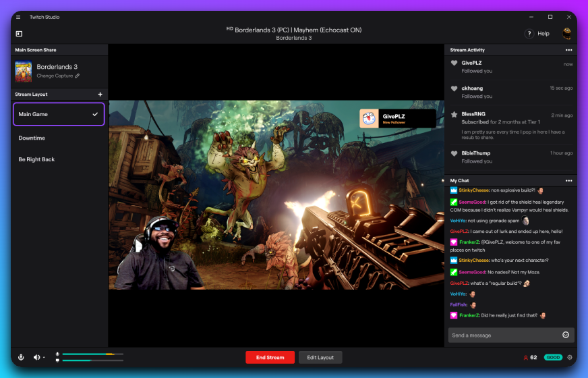The height and width of the screenshot is (378, 588).
Task: Click the emote in VoHiYo's grenade spam message
Action: point(525,220)
